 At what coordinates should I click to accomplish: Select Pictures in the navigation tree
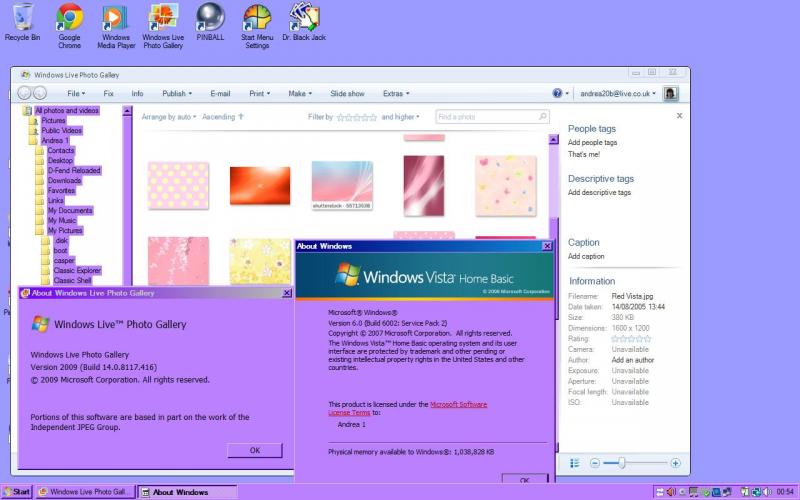pyautogui.click(x=53, y=120)
